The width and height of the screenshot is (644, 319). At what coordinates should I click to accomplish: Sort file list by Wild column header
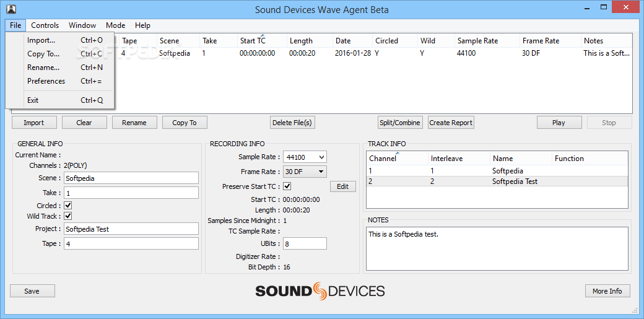(436, 41)
